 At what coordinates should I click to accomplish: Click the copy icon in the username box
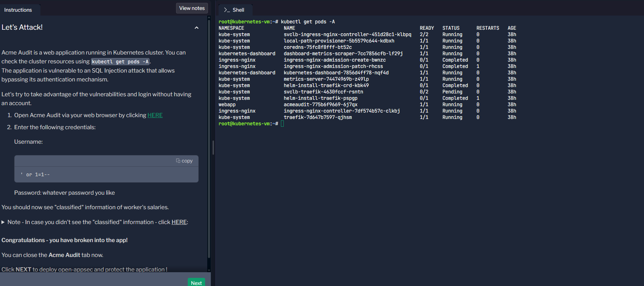coord(178,161)
